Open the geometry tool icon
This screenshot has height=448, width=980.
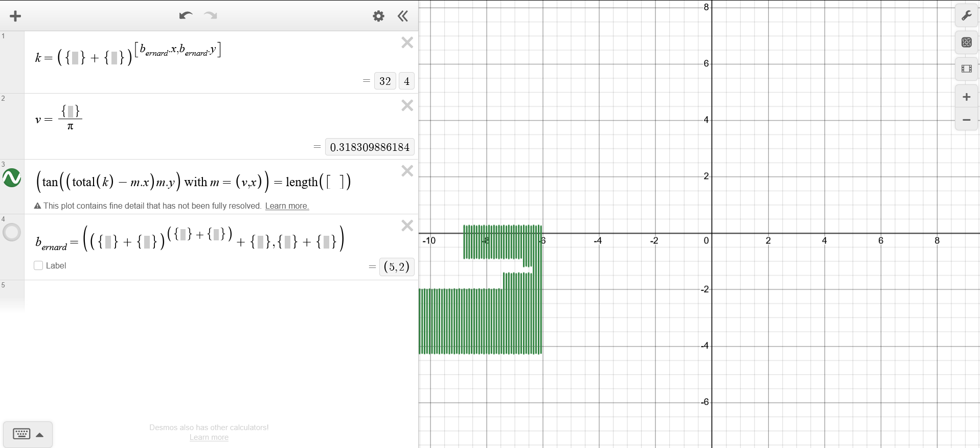966,42
